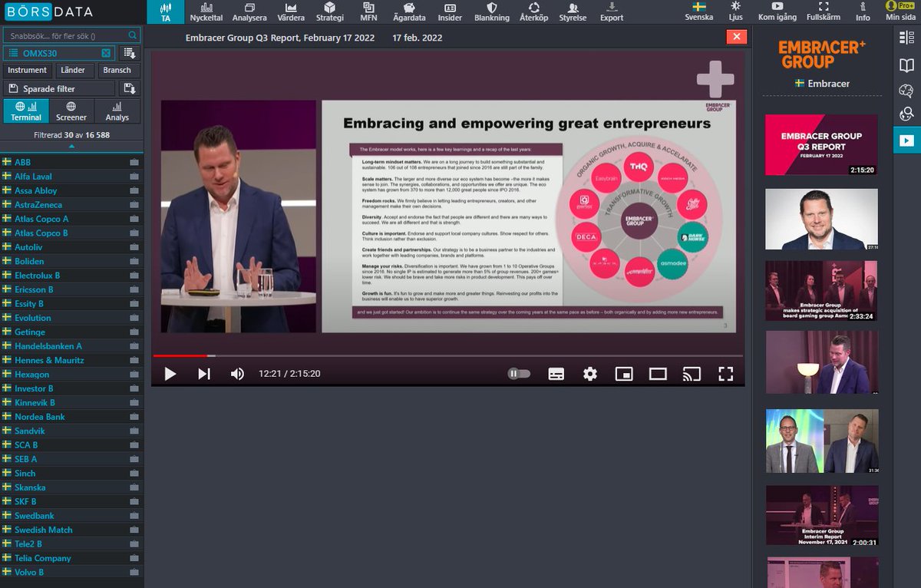Open the Nyckeltal tab

point(206,12)
